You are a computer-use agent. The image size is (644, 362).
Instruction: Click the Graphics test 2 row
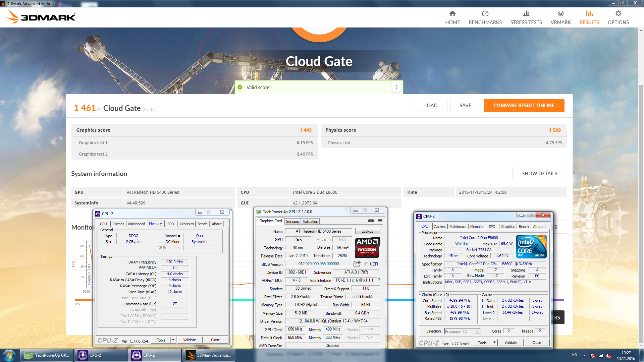pyautogui.click(x=194, y=154)
